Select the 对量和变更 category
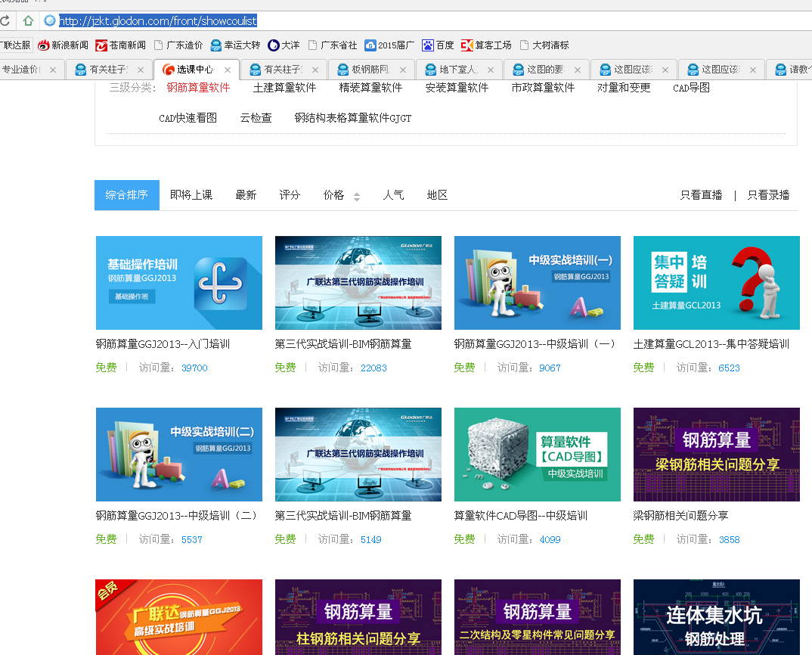 (x=624, y=88)
